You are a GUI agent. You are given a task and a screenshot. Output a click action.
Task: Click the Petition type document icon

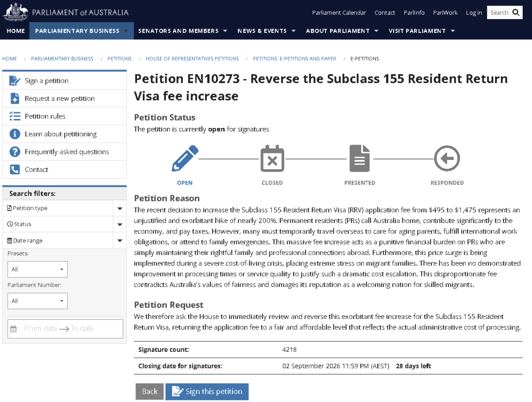point(9,208)
